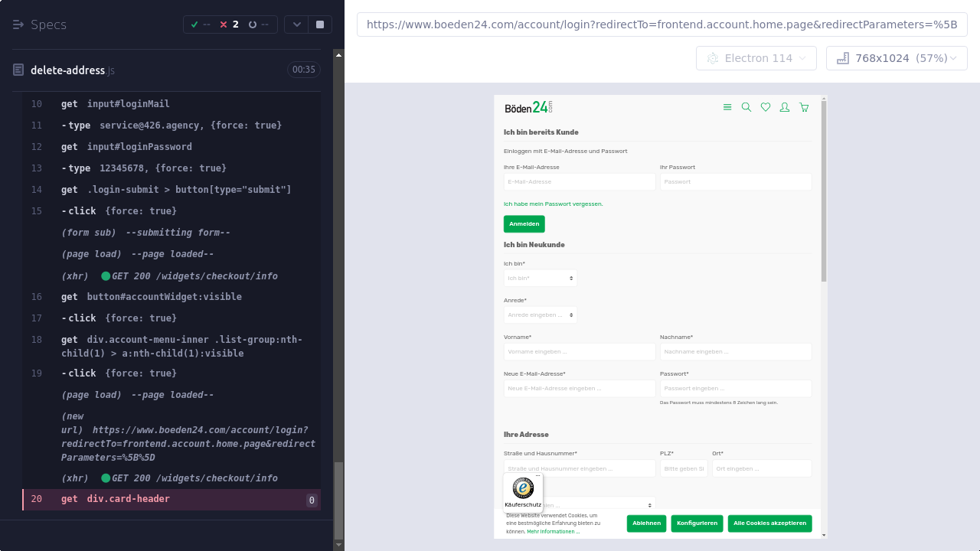Click the Trusted Shops Käuferschutz badge

coord(523,491)
